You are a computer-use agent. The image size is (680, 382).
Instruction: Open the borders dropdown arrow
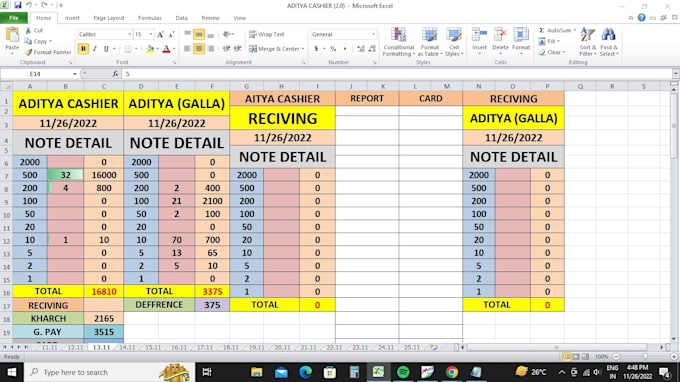pos(136,49)
